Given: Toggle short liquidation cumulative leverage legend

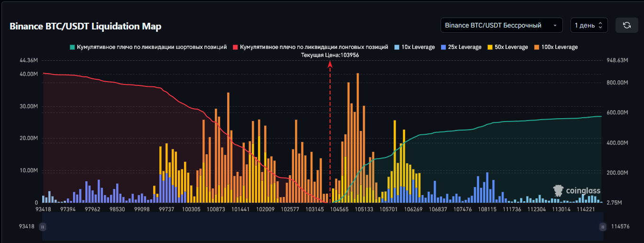Looking at the screenshot, I should point(147,47).
